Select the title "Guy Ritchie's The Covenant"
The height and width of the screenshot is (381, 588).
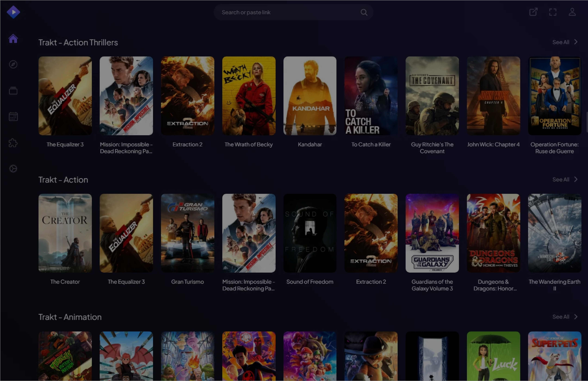point(432,148)
